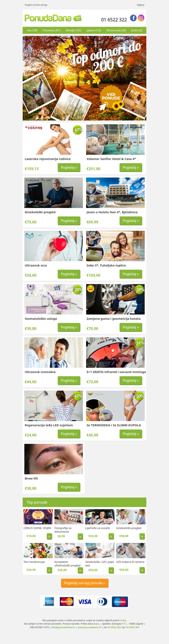Open the Odjava unsubscribe link
This screenshot has width=169, height=644.
141,5
